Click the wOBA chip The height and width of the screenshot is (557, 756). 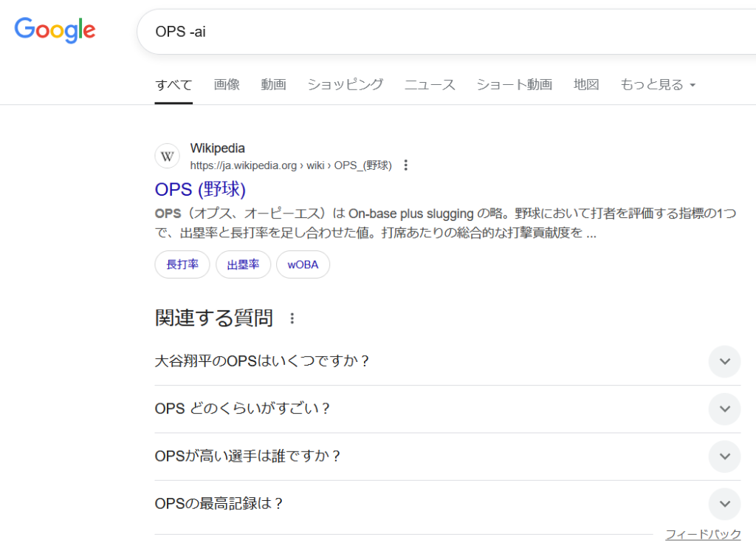click(x=303, y=264)
